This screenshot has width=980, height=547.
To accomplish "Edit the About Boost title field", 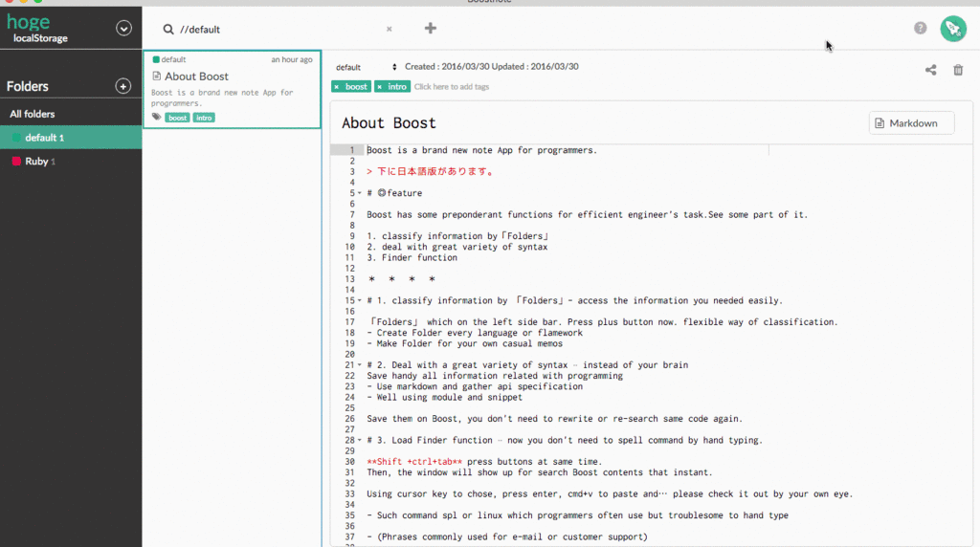I will point(389,123).
